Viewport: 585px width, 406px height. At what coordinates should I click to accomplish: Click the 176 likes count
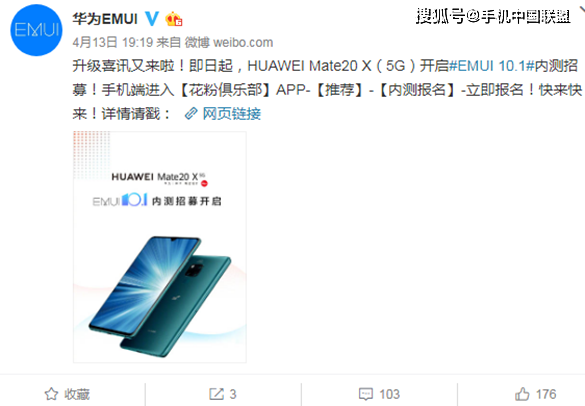tap(546, 394)
